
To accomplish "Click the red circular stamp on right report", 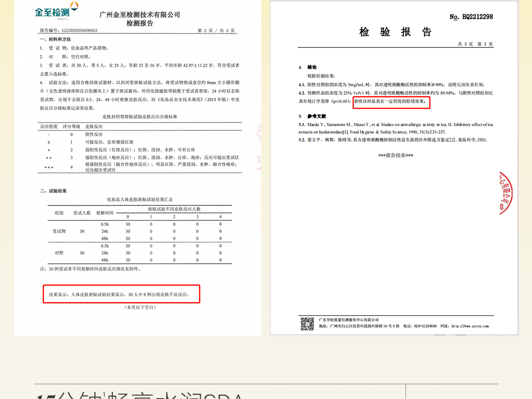I will [507, 193].
